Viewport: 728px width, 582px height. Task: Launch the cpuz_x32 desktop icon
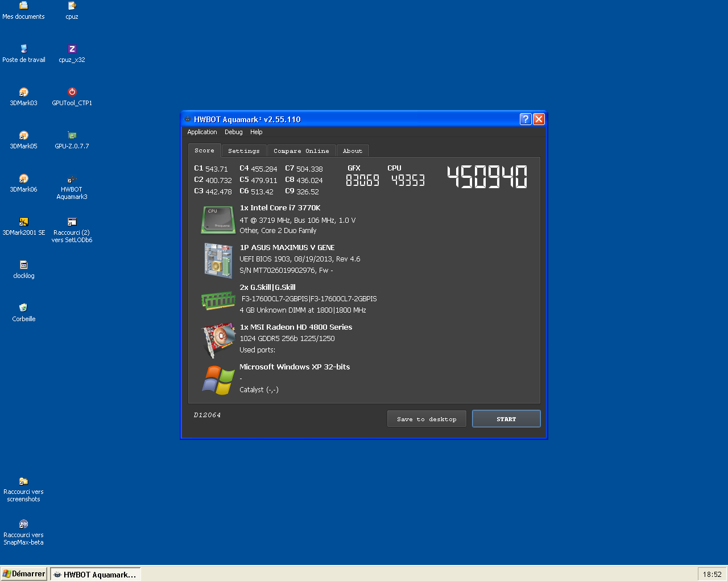72,53
